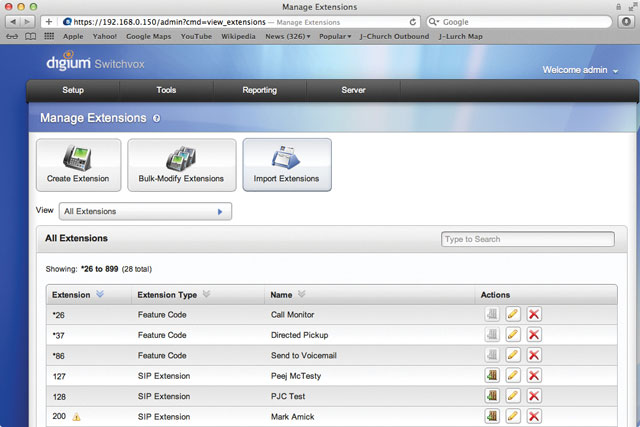Click the browser address bar URL
The image size is (640, 427).
click(169, 22)
